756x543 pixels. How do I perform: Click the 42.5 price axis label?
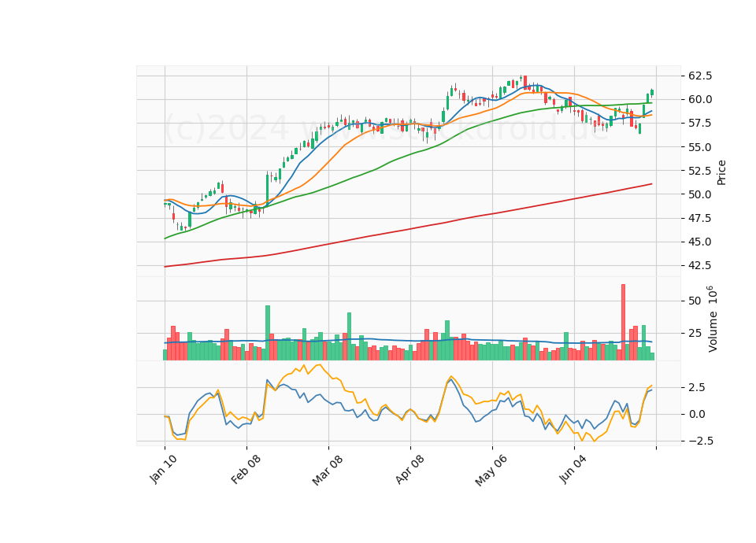point(700,265)
